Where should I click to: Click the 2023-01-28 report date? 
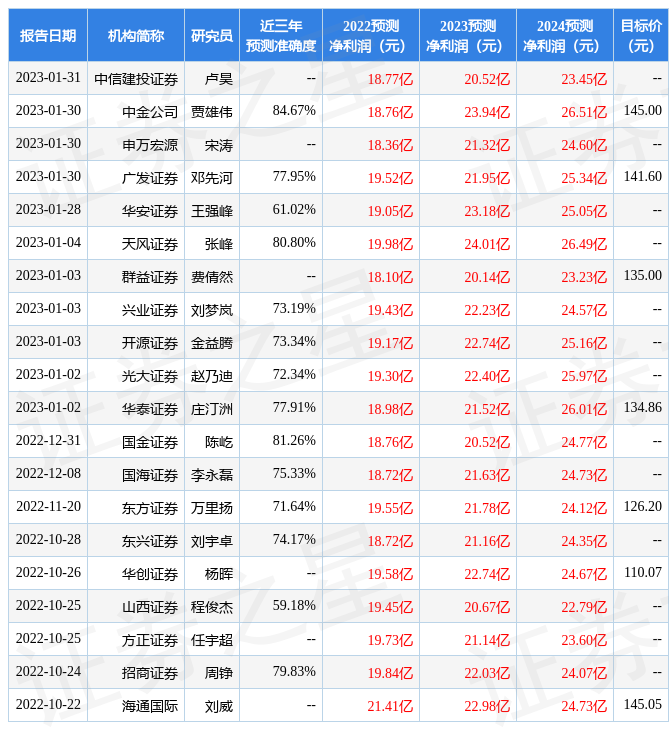coord(48,210)
